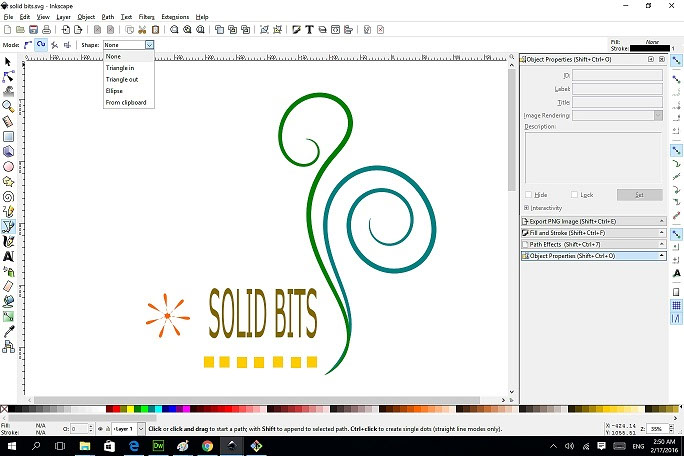
Task: Open Align and Distribute icon
Action: 348,30
